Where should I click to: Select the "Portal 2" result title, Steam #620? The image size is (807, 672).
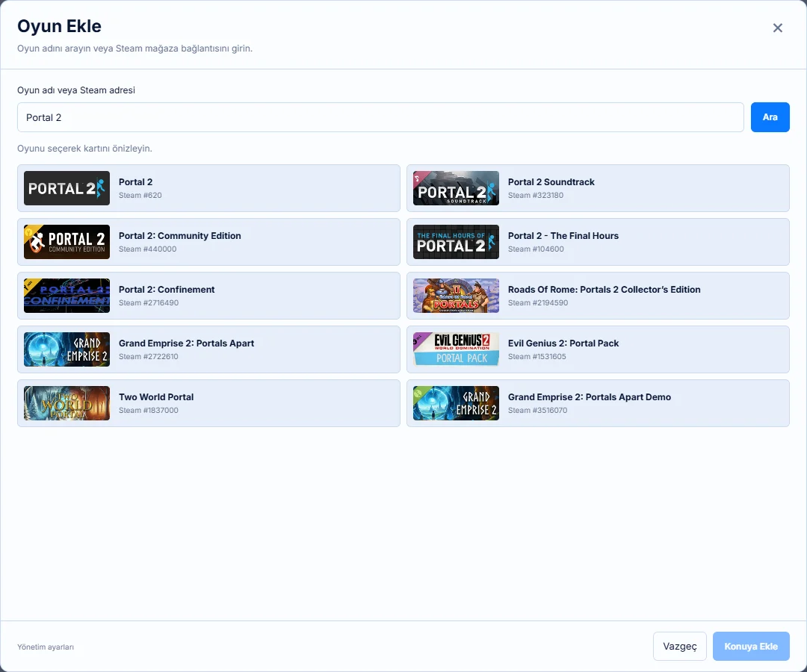pyautogui.click(x=135, y=182)
